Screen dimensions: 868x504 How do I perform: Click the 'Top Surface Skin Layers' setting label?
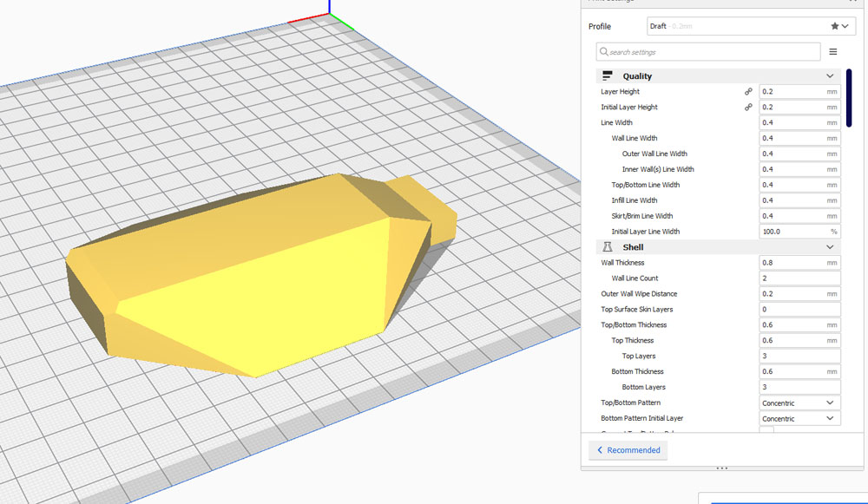[x=637, y=309]
